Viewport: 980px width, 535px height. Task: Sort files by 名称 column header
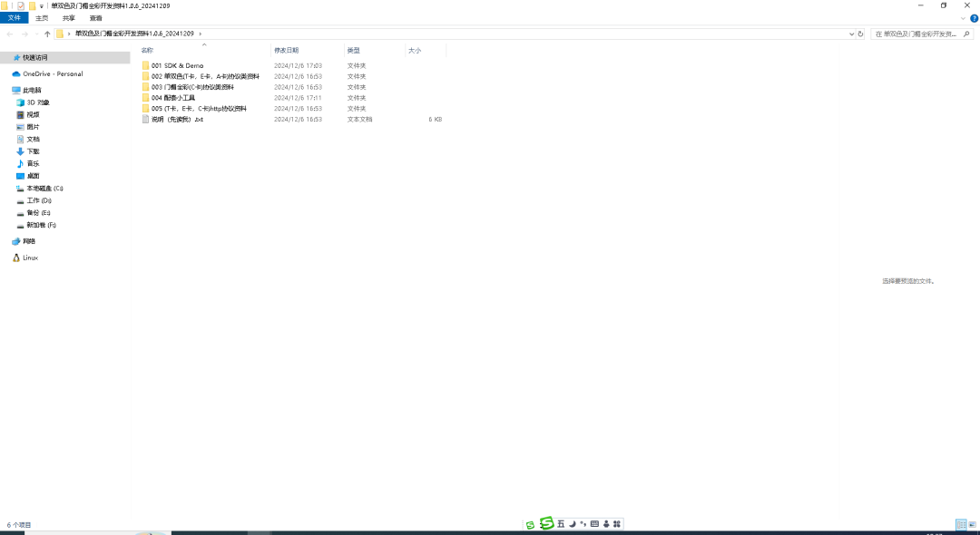pos(148,50)
